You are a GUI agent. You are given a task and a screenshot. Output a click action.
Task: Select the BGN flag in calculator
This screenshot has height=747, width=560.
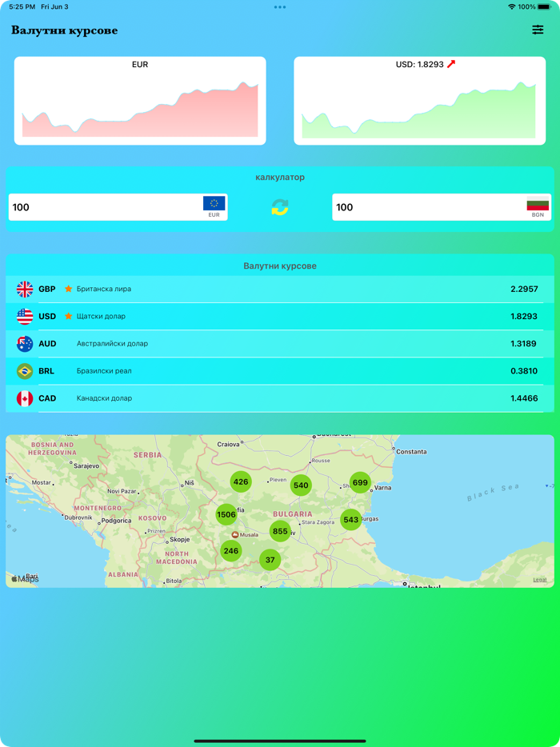tap(538, 203)
